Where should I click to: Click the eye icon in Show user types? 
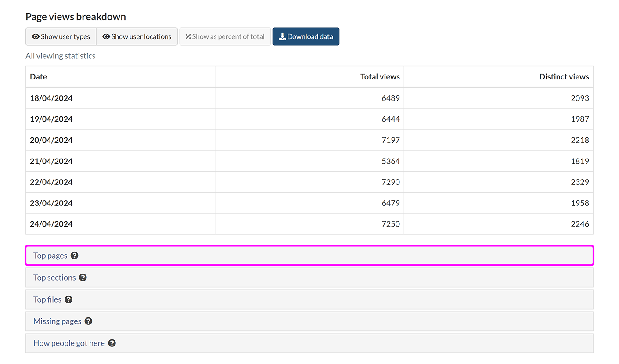coord(36,36)
